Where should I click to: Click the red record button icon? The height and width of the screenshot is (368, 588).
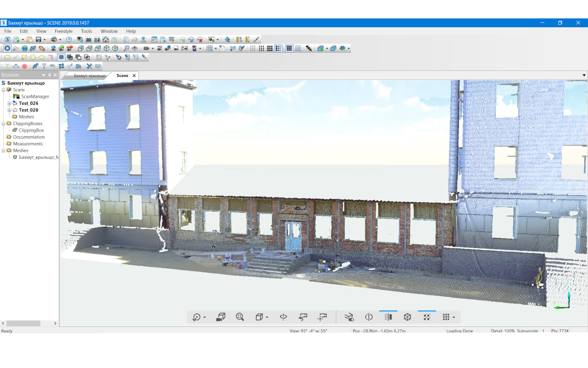(25, 66)
